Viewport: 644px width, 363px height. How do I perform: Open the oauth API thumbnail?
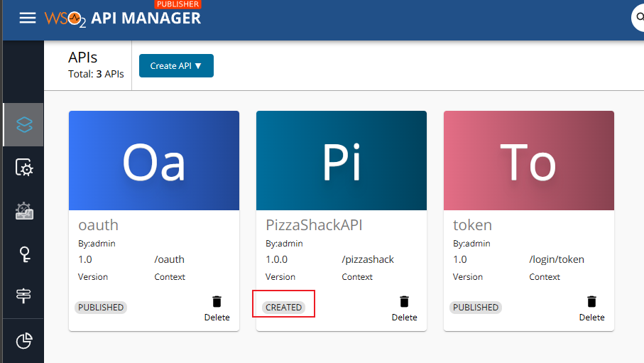click(x=154, y=161)
